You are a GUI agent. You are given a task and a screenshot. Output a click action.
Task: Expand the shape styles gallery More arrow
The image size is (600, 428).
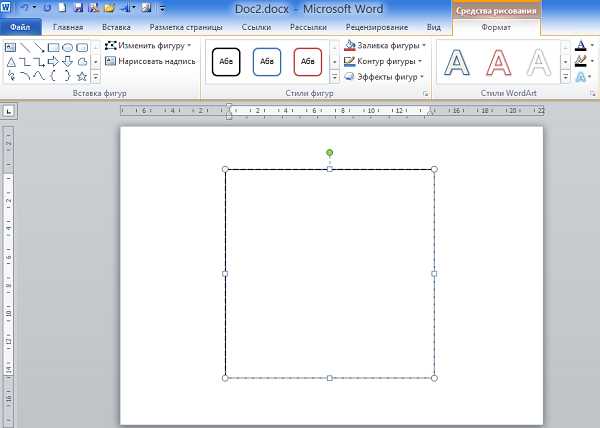click(334, 77)
